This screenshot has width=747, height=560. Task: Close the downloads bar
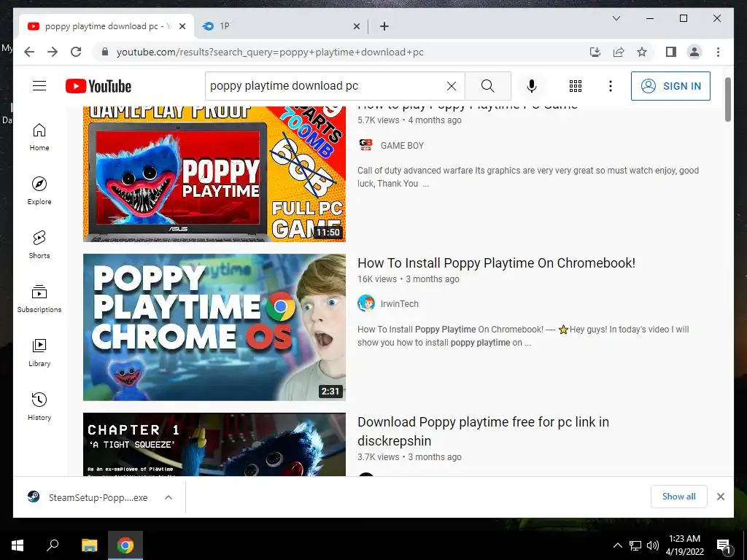pyautogui.click(x=720, y=497)
